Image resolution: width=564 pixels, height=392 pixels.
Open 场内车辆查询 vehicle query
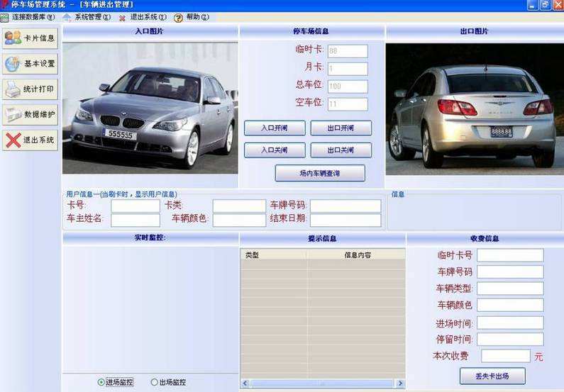click(319, 173)
